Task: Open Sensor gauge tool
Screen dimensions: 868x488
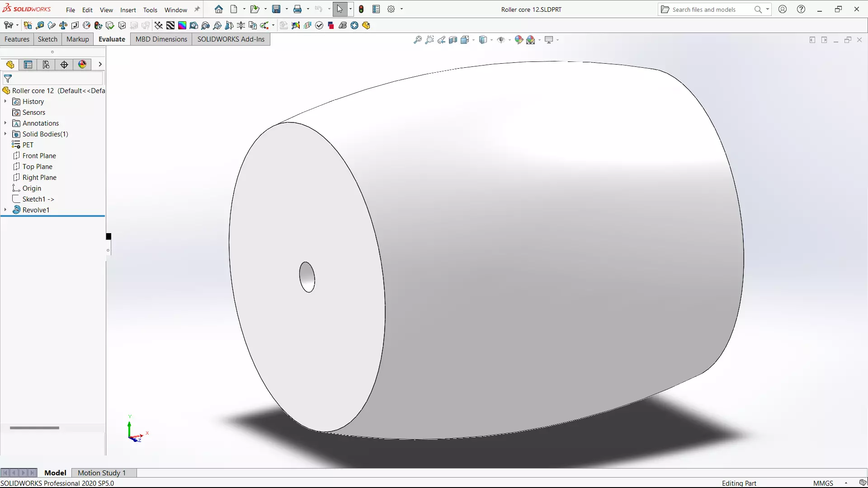Action: point(87,25)
